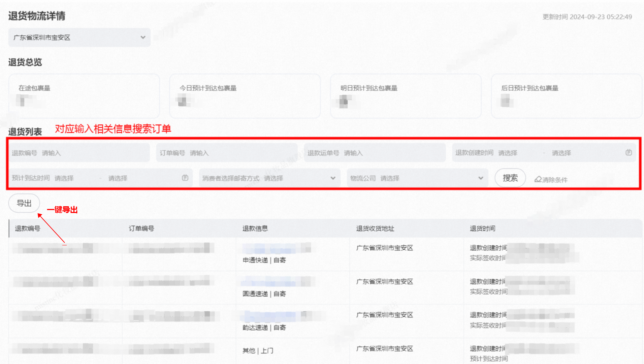Click the 退货时间 column header
The image size is (644, 364).
coord(482,229)
